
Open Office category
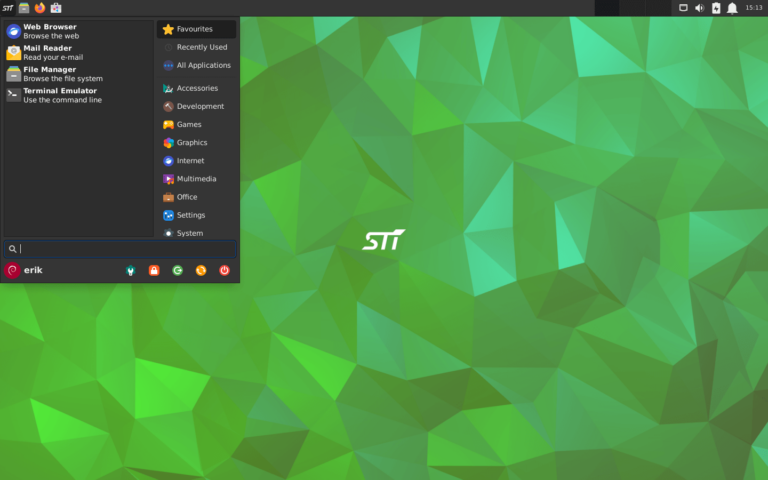click(196, 197)
